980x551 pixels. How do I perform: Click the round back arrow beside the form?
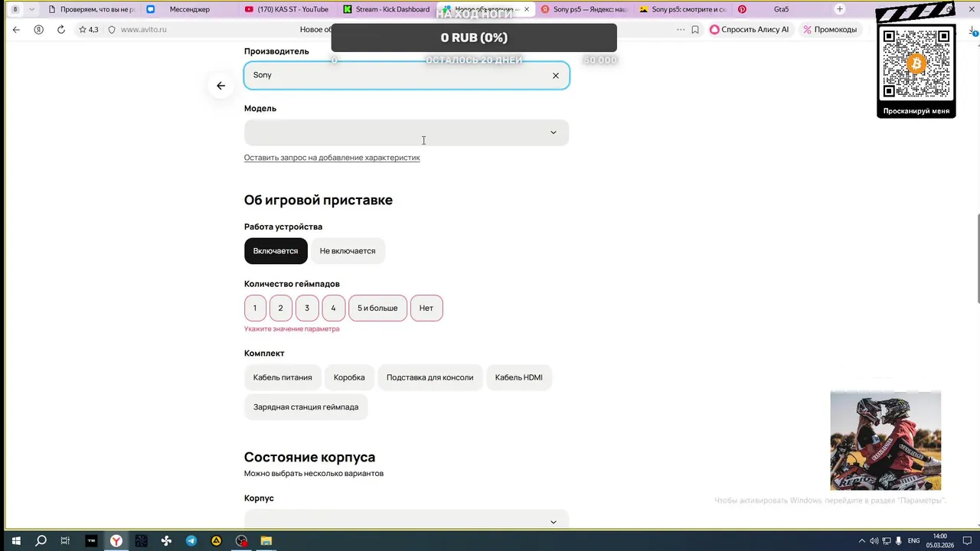(x=220, y=86)
